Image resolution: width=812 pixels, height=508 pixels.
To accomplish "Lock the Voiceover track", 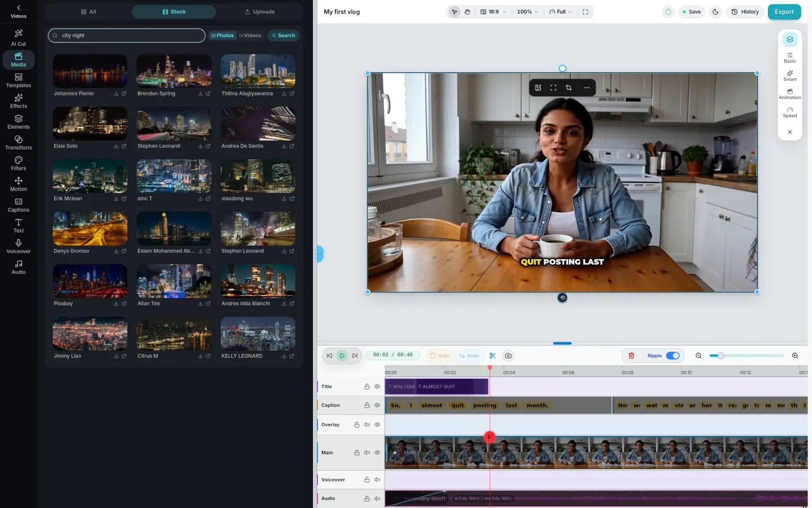I will (x=367, y=480).
